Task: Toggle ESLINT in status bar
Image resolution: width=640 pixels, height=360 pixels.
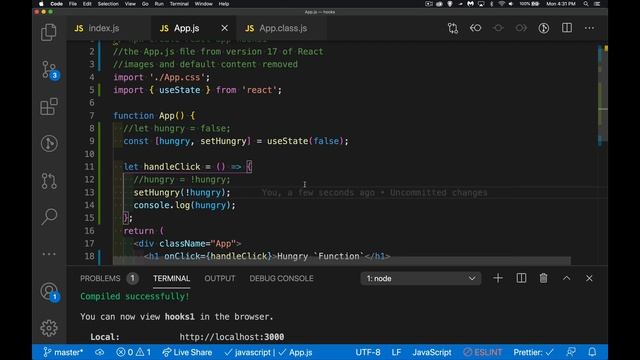Action: 483,352
